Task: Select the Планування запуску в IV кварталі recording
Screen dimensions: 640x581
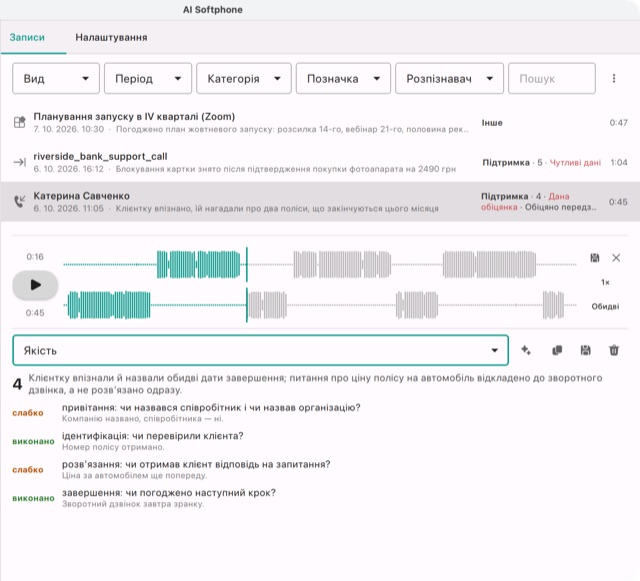Action: pos(320,122)
